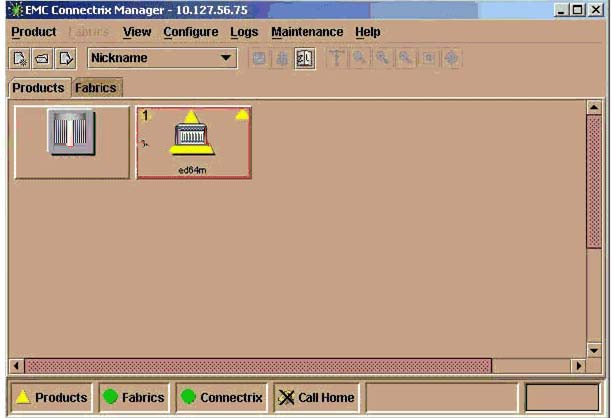Click the EMC Connectrix Manager title bar icon

(16, 10)
